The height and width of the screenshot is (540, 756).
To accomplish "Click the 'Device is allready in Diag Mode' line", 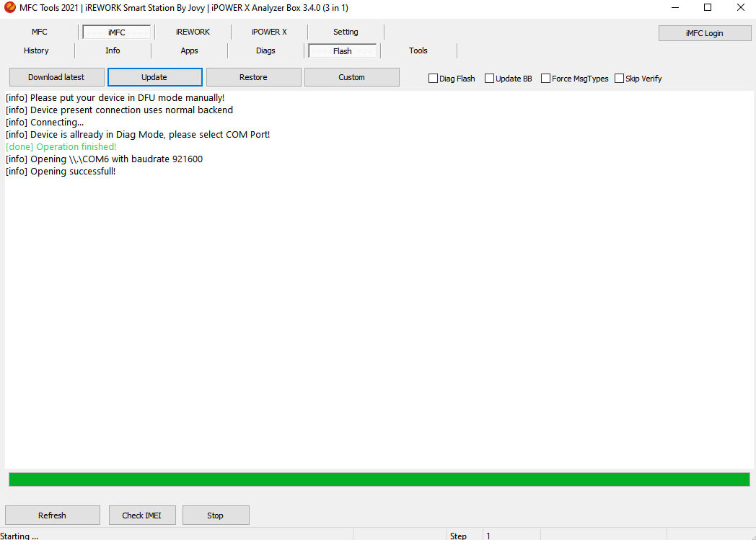I will (138, 134).
